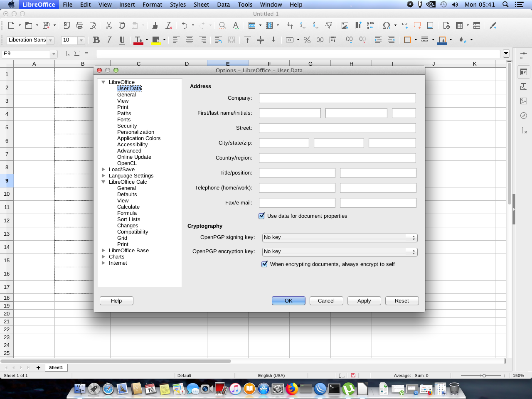Open the font name dropdown arrow
The image size is (532, 399).
pyautogui.click(x=51, y=40)
